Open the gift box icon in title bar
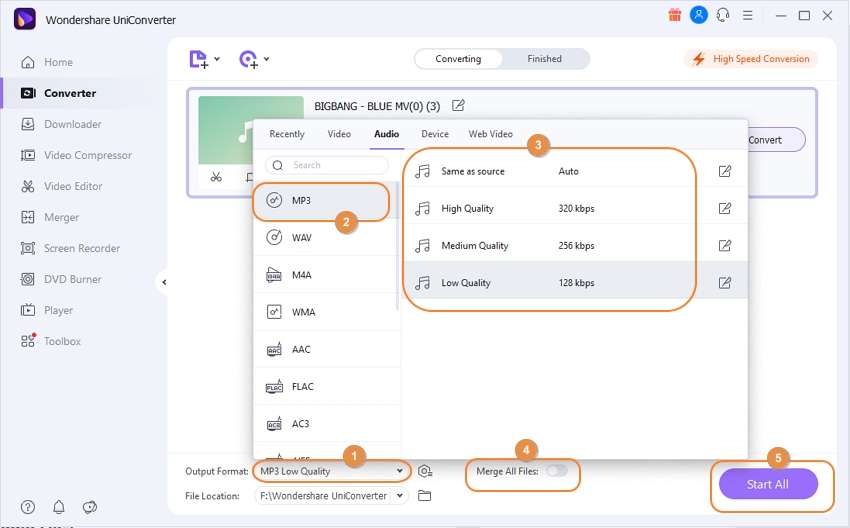 674,15
